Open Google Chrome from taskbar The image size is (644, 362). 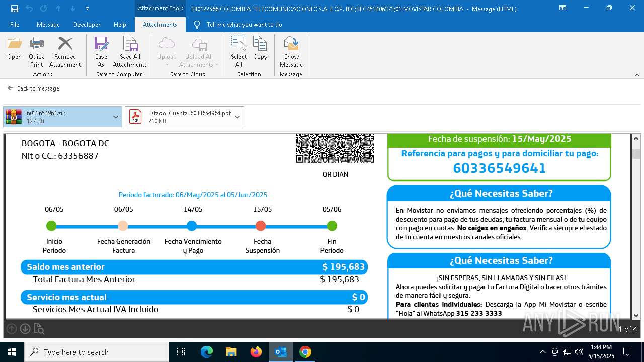point(305,352)
